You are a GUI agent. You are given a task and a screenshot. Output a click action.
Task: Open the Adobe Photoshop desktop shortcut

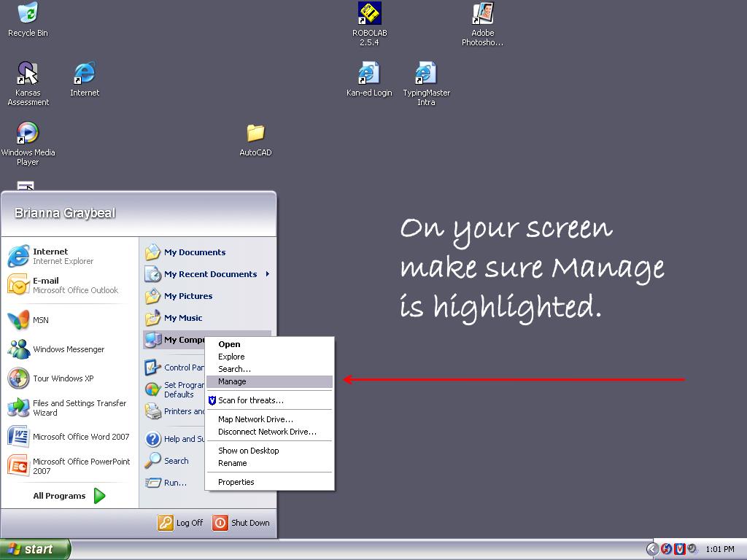(x=483, y=24)
